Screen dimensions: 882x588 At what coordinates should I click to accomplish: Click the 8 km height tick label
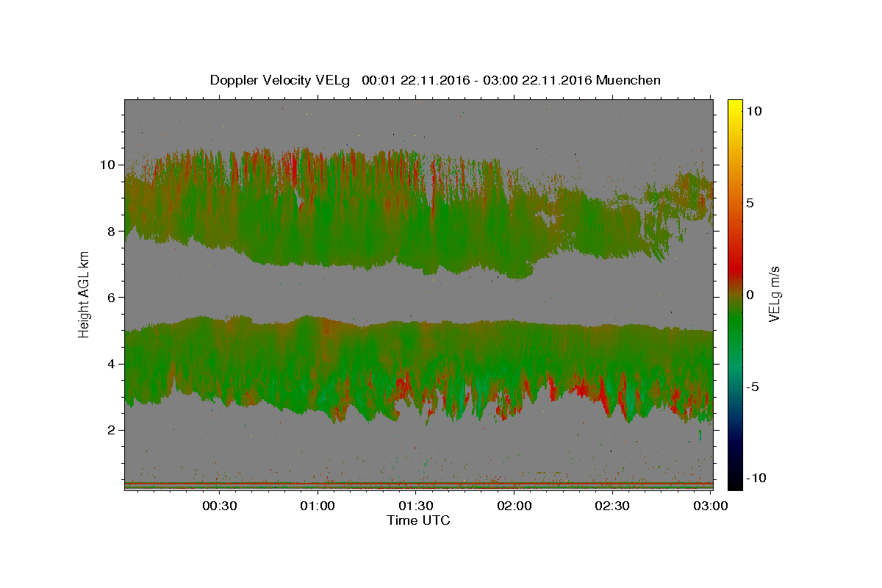[112, 231]
